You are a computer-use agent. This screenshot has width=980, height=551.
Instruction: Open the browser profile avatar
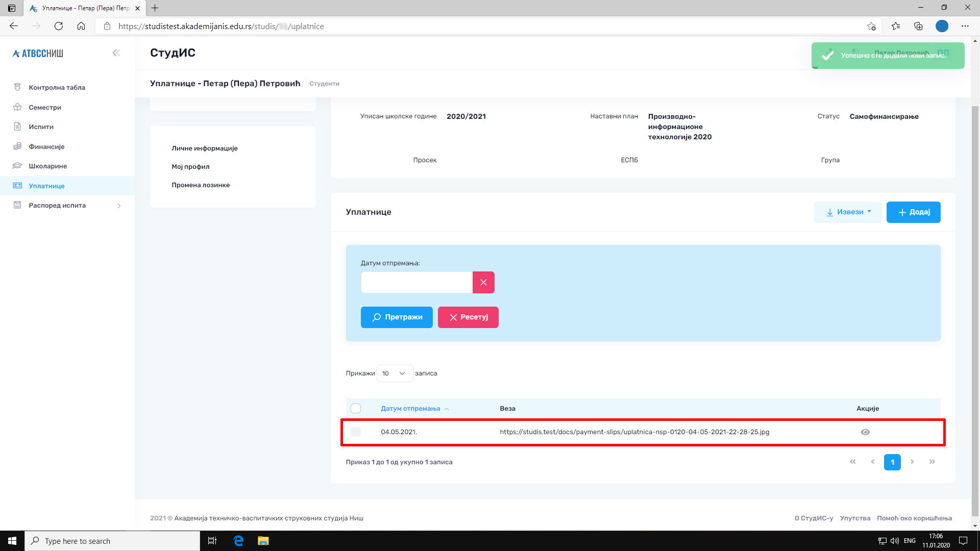tap(942, 26)
